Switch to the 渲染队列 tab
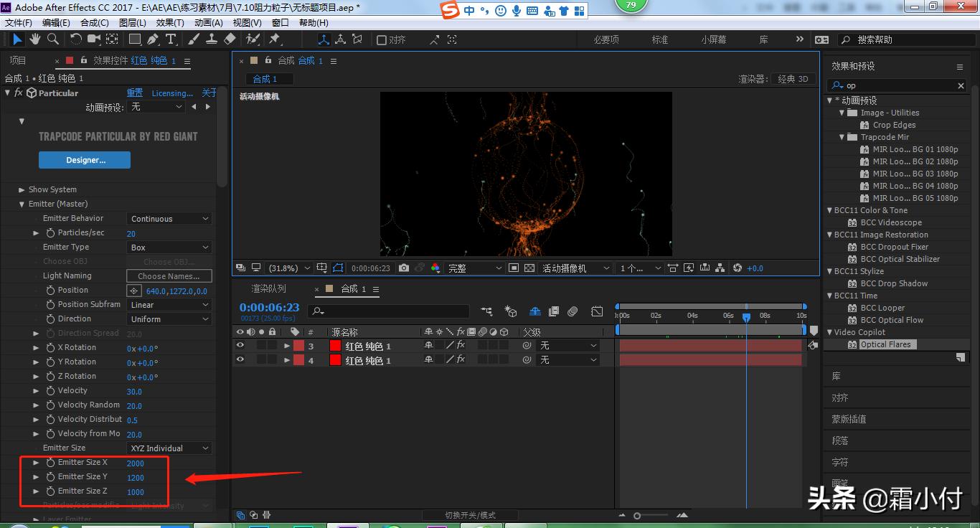 pos(268,289)
